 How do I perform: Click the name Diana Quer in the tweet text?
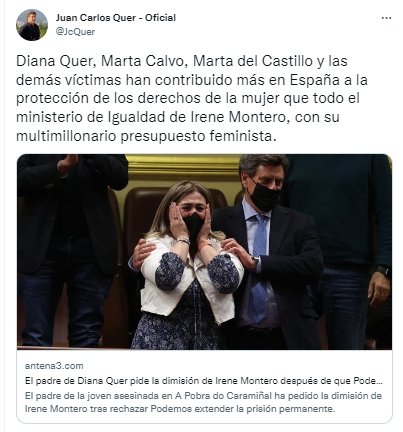[x=54, y=62]
